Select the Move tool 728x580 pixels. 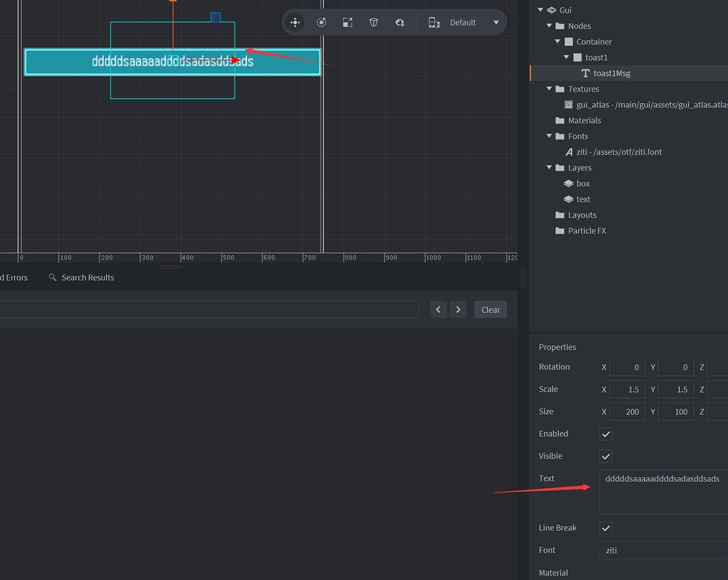pyautogui.click(x=295, y=22)
